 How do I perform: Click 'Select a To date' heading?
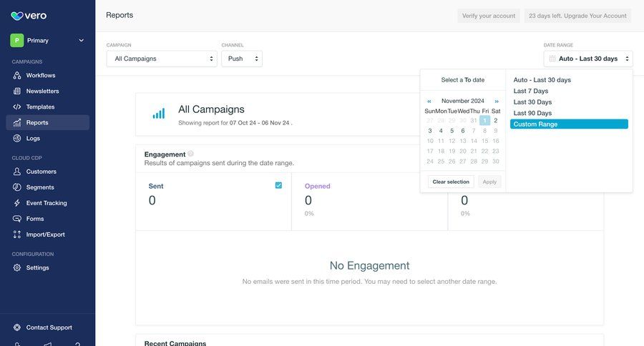point(463,80)
